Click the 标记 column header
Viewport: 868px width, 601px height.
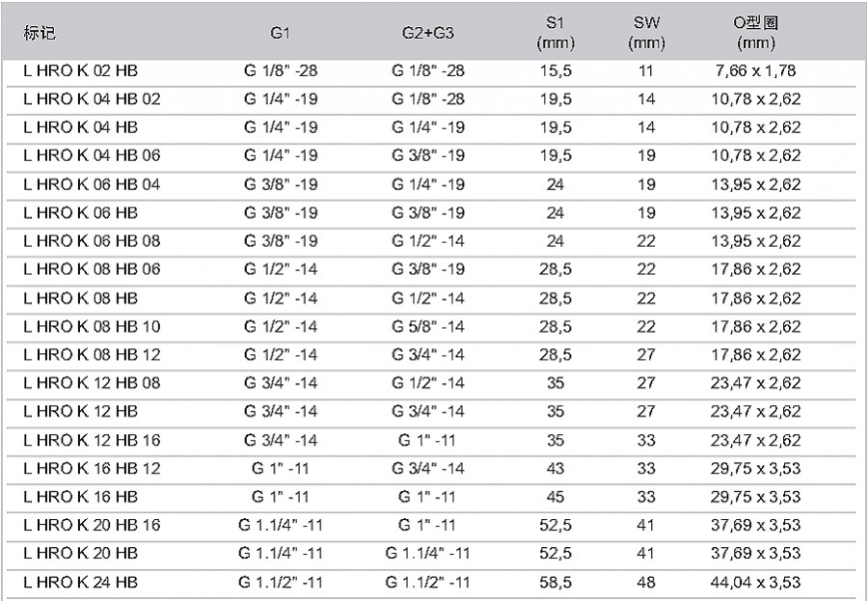coord(40,33)
